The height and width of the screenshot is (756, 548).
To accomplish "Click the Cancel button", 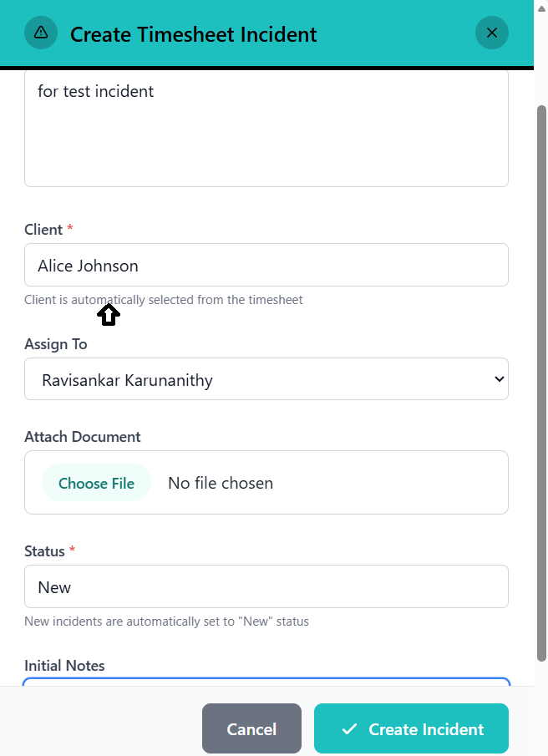I will [x=251, y=729].
